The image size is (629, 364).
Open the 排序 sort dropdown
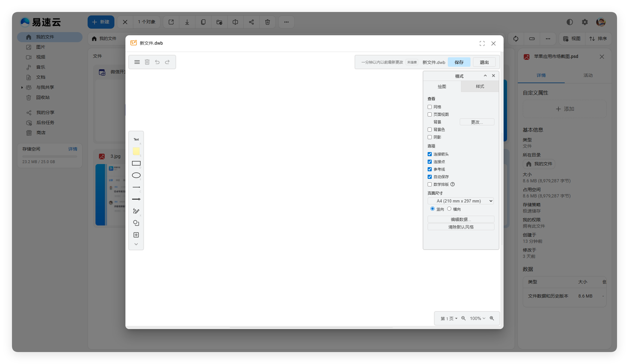coord(598,39)
